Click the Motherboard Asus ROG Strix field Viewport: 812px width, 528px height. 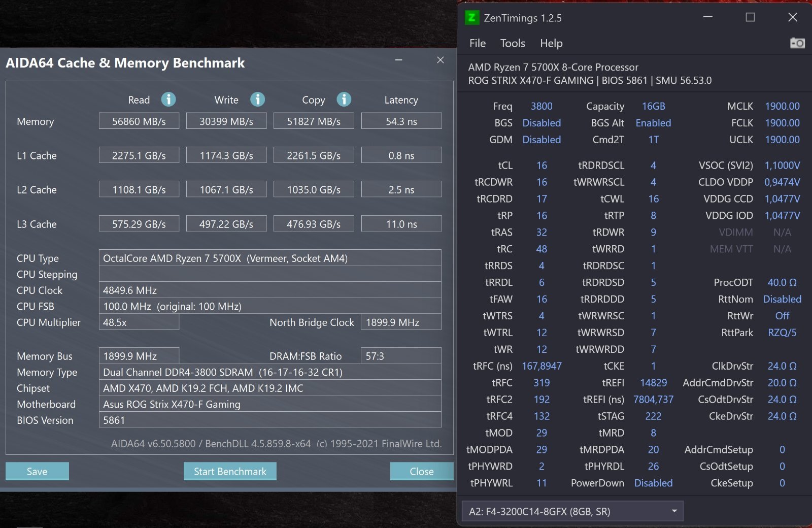coord(270,404)
